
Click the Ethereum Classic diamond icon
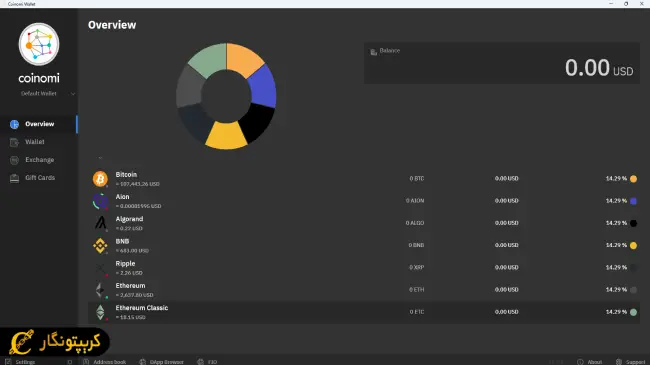(100, 312)
